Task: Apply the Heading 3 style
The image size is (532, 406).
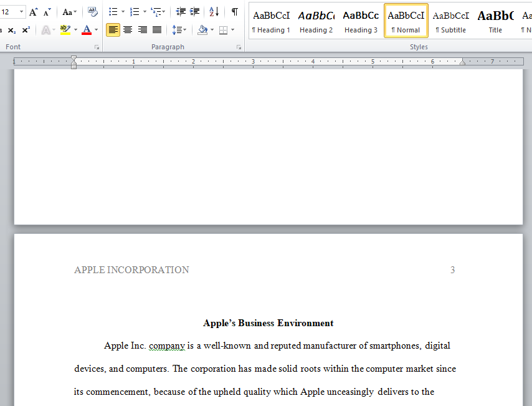Action: [361, 21]
